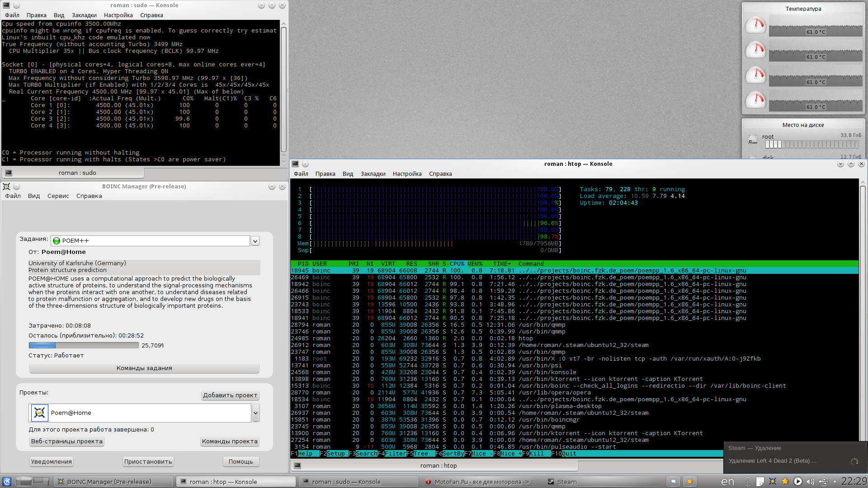Viewport: 868px width, 488px height.
Task: Click htop F10 Quit key
Action: [x=564, y=454]
